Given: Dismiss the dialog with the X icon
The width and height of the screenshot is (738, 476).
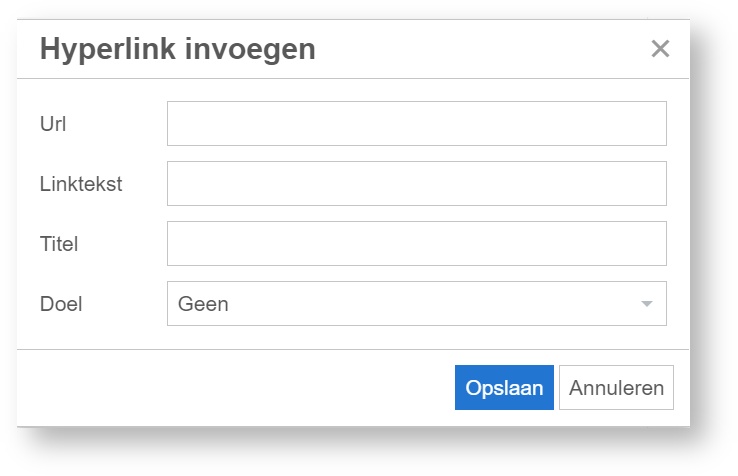Looking at the screenshot, I should coord(659,49).
